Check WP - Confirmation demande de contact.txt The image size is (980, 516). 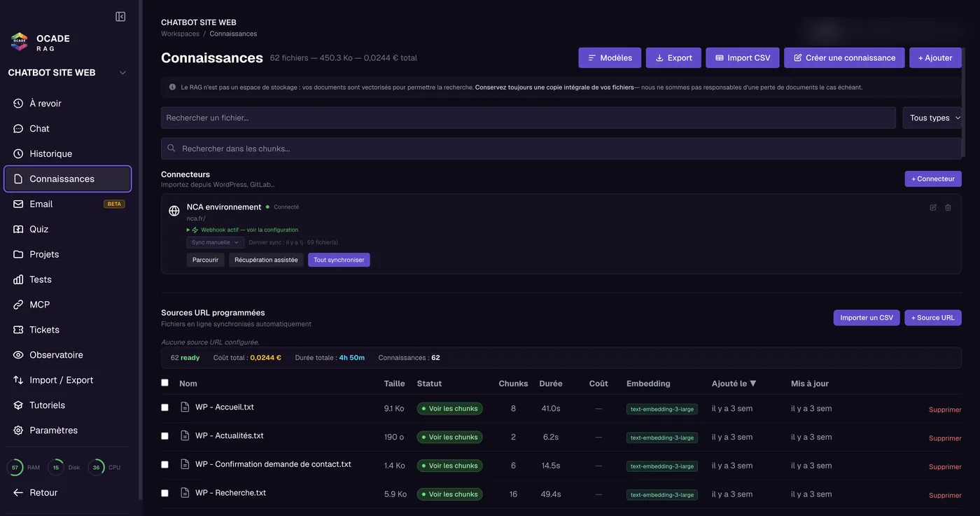tap(165, 465)
